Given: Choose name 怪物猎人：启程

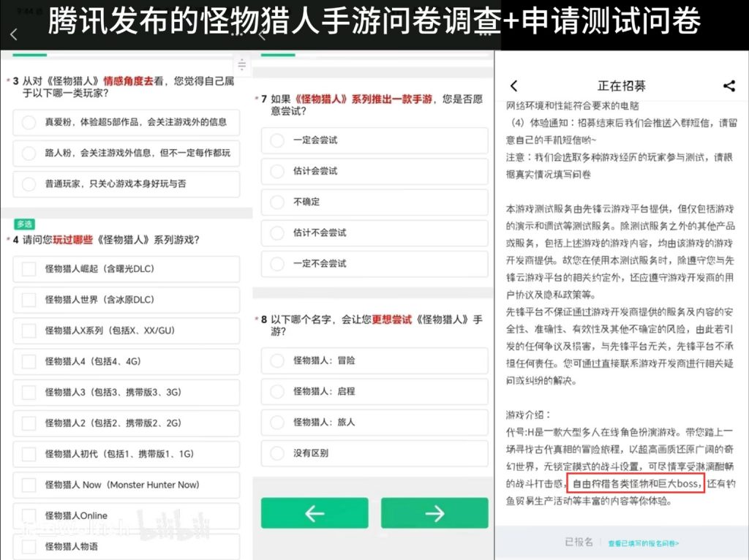Looking at the screenshot, I should [x=374, y=391].
